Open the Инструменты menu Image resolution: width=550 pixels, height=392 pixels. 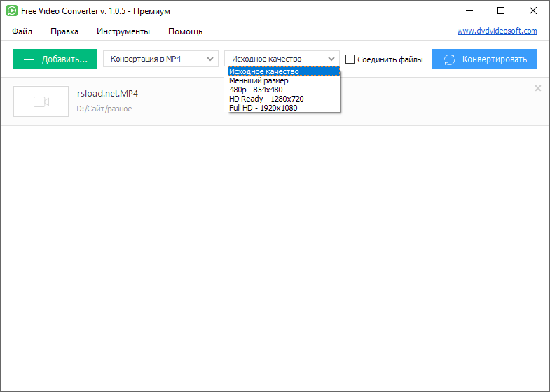click(x=123, y=31)
